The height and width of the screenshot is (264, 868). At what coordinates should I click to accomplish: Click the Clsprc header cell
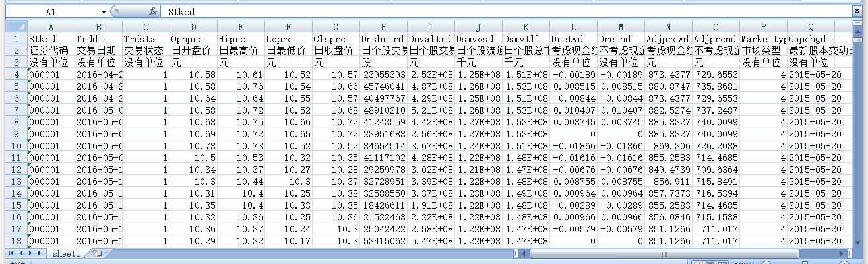point(336,38)
